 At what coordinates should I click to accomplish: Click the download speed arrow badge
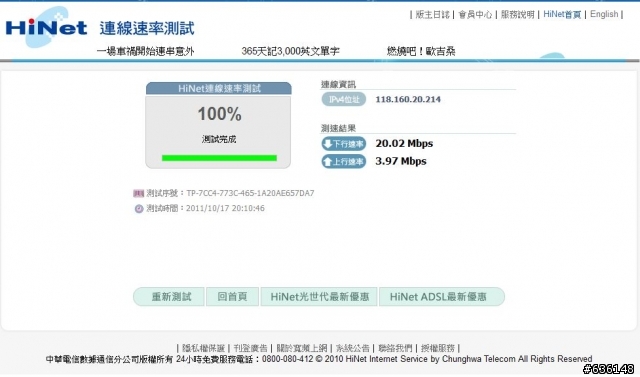pyautogui.click(x=344, y=144)
